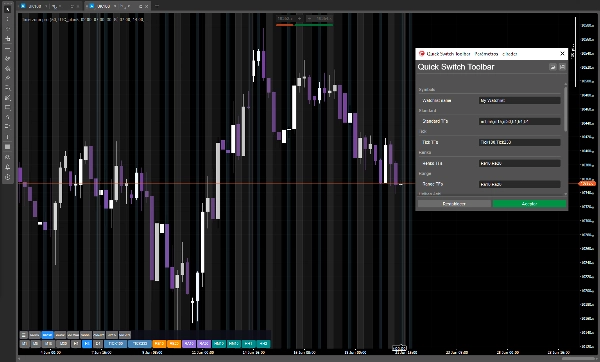Click the orange current price label on price axis
600x362 pixels.
[587, 184]
